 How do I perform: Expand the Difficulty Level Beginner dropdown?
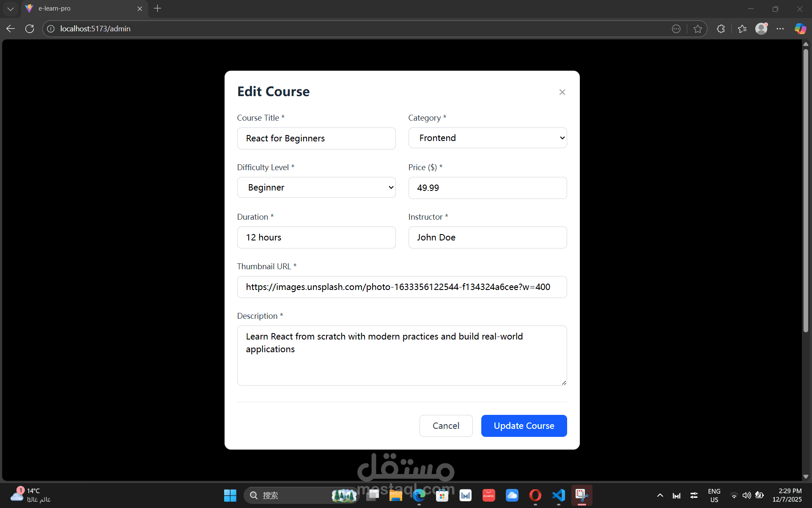316,188
